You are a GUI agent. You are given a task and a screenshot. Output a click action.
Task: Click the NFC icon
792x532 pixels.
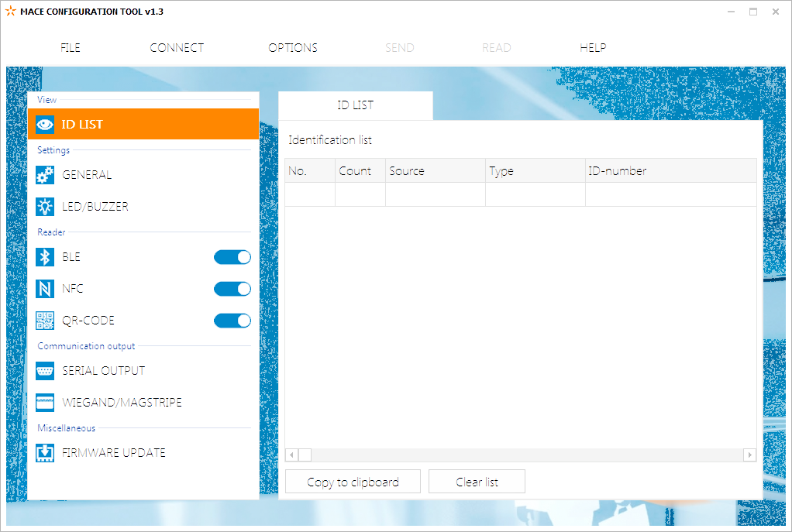(44, 289)
